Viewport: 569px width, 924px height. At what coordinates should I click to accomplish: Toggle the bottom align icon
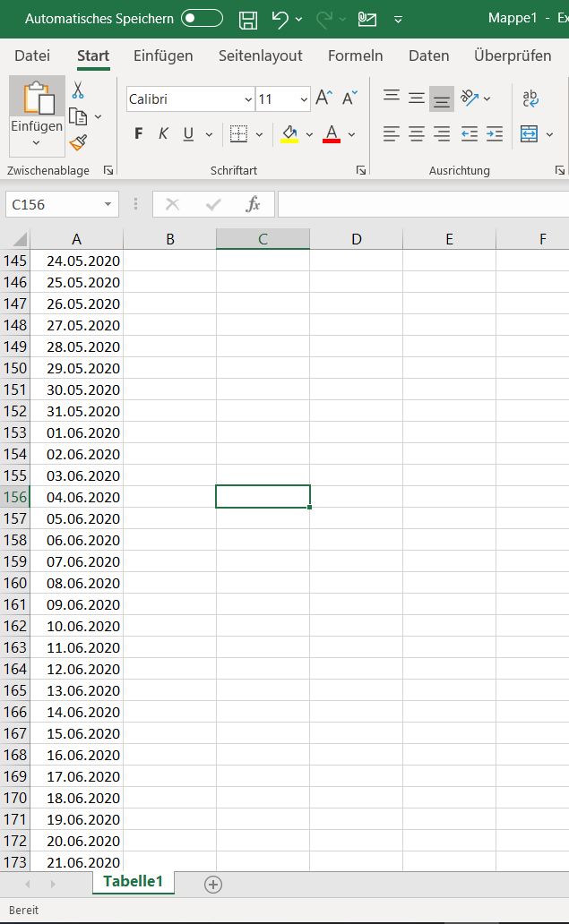(x=442, y=98)
